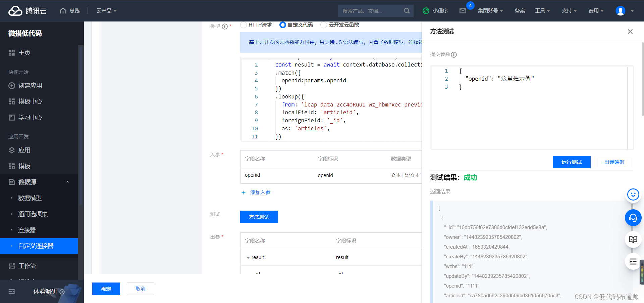Click 备案 in the top bar
This screenshot has height=303, width=644.
click(x=520, y=11)
